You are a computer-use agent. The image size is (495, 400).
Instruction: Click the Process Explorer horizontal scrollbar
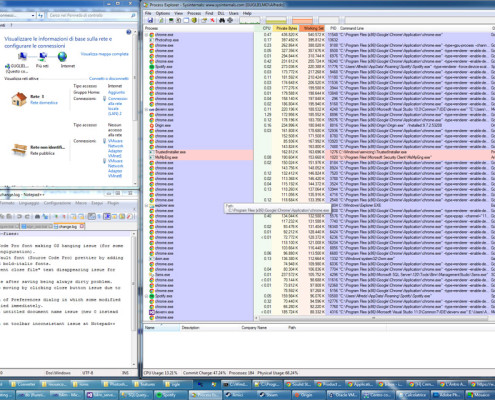(373, 318)
